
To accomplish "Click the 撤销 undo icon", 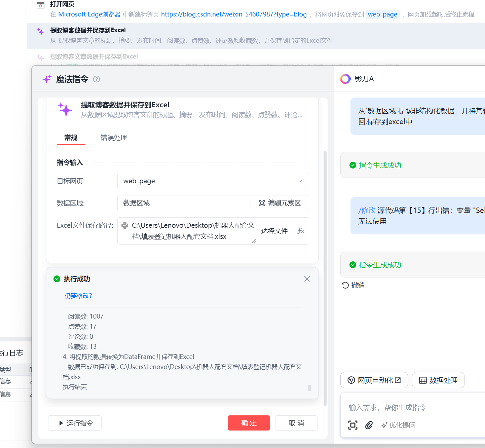I will [345, 285].
